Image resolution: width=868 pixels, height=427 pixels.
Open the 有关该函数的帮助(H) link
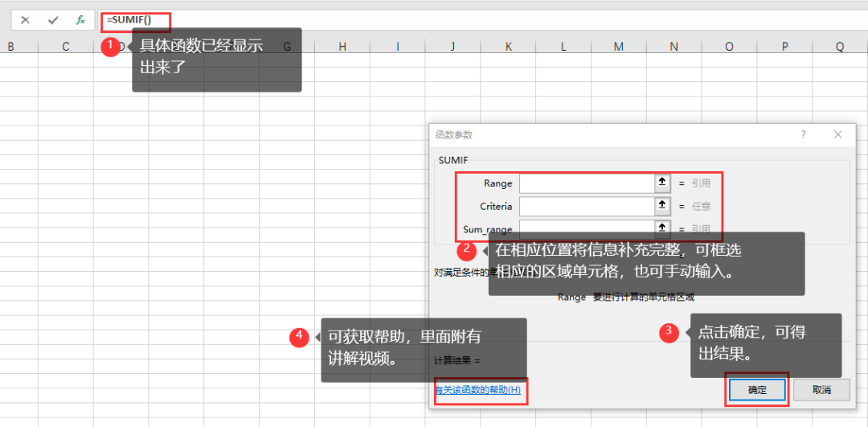(478, 390)
